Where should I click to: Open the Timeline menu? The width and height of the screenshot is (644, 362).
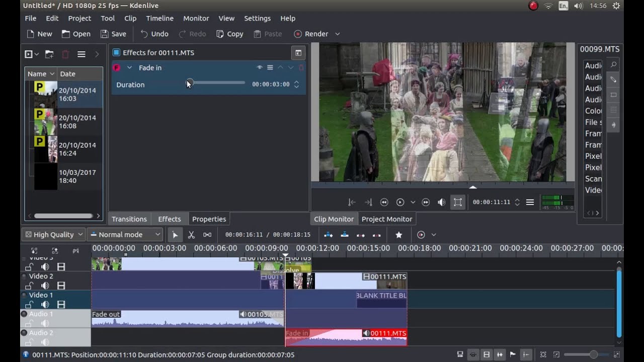click(159, 18)
